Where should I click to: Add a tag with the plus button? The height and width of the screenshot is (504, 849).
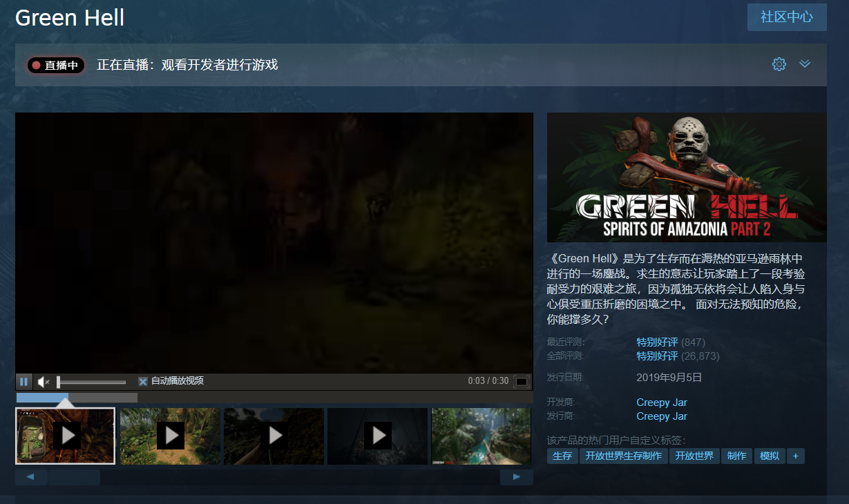pyautogui.click(x=796, y=456)
